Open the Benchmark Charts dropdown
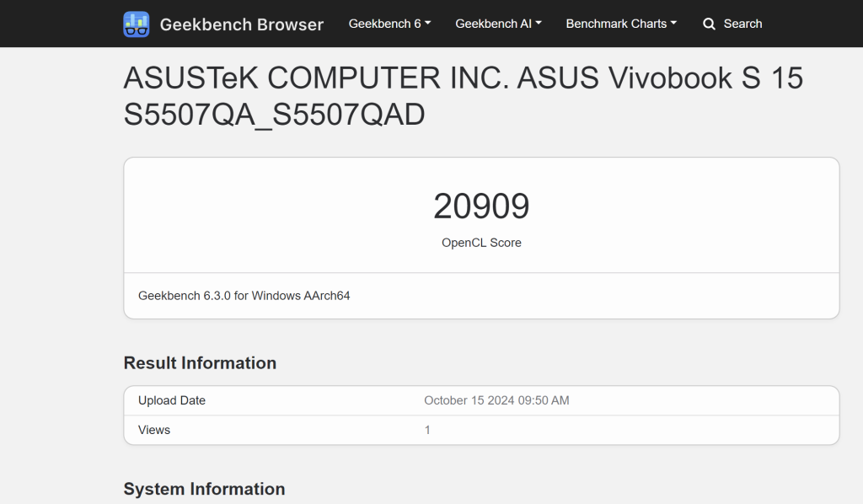Screen dimensions: 863x504 pos(620,24)
